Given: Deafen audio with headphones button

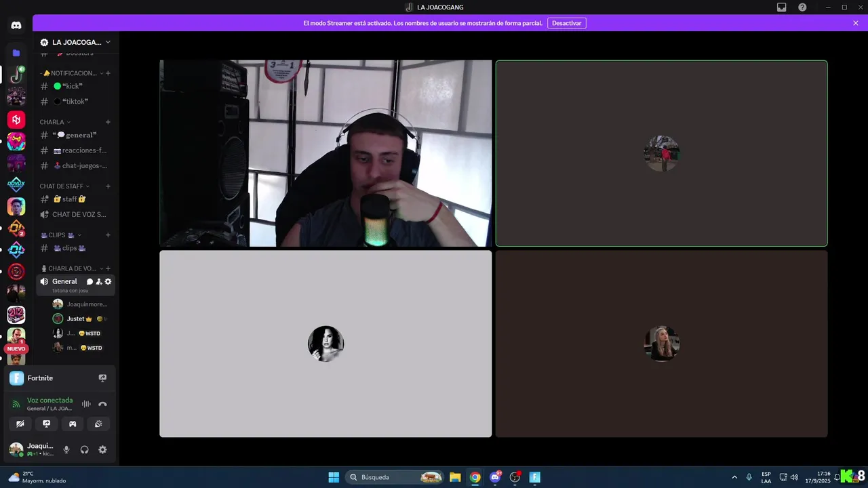Looking at the screenshot, I should (85, 449).
